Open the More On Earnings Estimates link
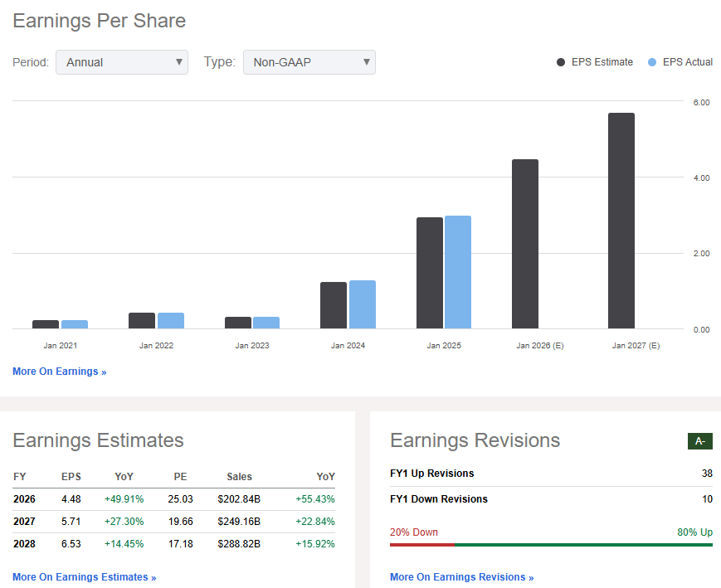Viewport: 721px width, 588px height. point(85,577)
